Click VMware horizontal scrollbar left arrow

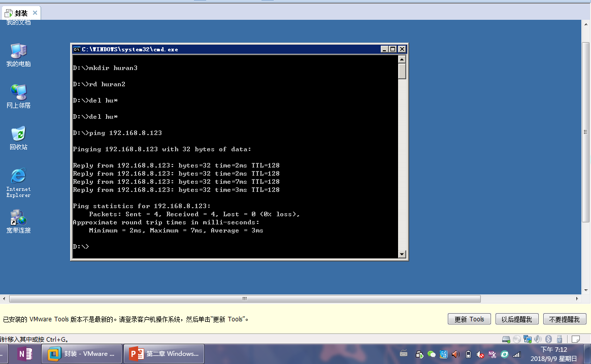4,299
